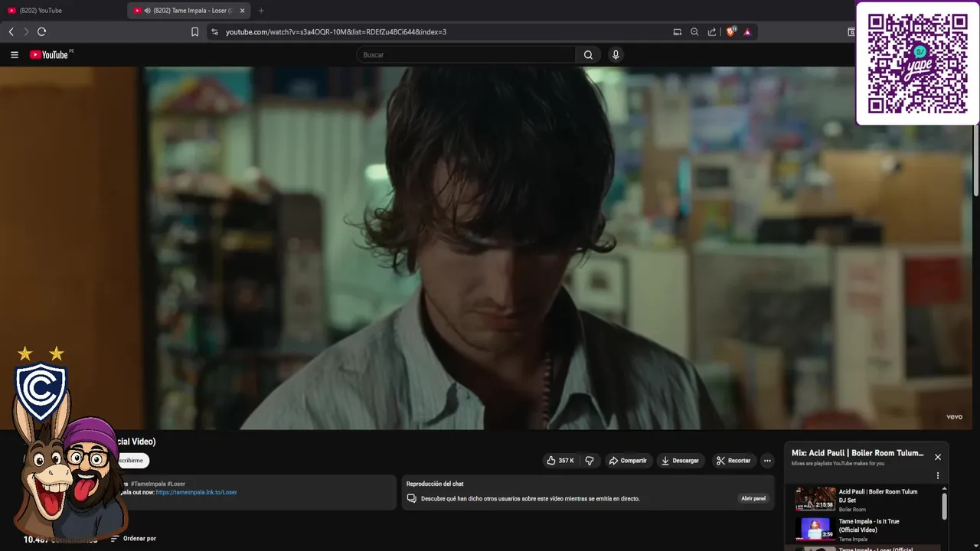Click the Recortar clip button
The width and height of the screenshot is (980, 551).
point(733,461)
